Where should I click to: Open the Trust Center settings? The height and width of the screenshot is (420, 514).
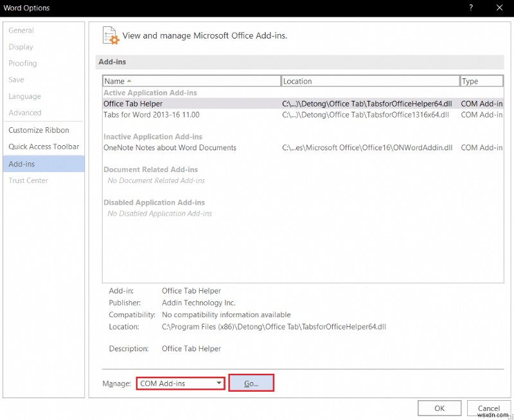[28, 180]
